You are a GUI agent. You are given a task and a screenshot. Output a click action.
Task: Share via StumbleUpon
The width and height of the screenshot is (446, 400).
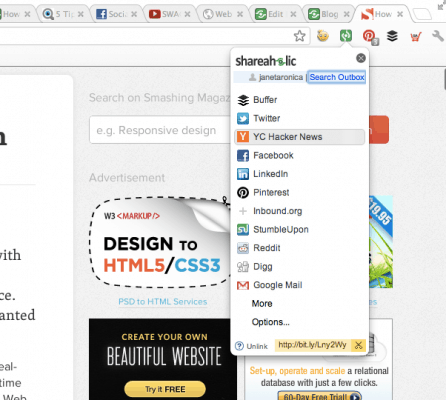click(x=300, y=229)
